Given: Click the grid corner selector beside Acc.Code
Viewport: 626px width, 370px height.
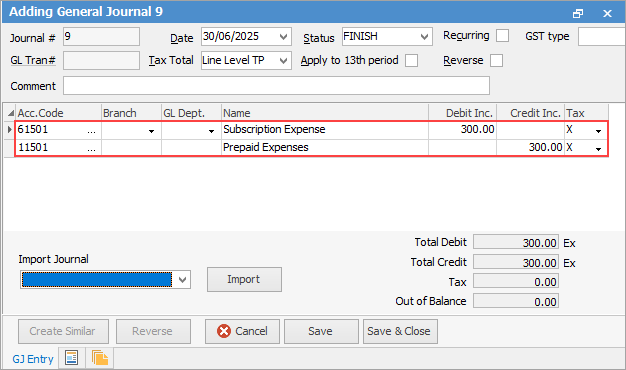Looking at the screenshot, I should (x=10, y=113).
